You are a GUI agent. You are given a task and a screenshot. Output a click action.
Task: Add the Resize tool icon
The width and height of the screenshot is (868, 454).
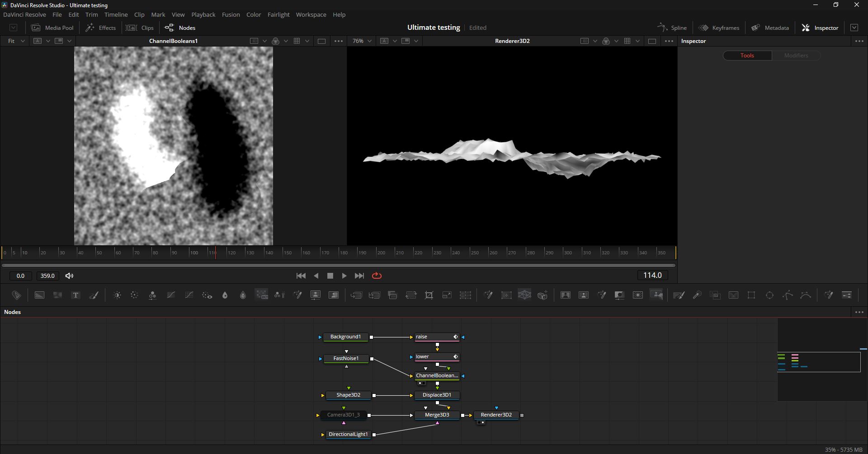447,295
